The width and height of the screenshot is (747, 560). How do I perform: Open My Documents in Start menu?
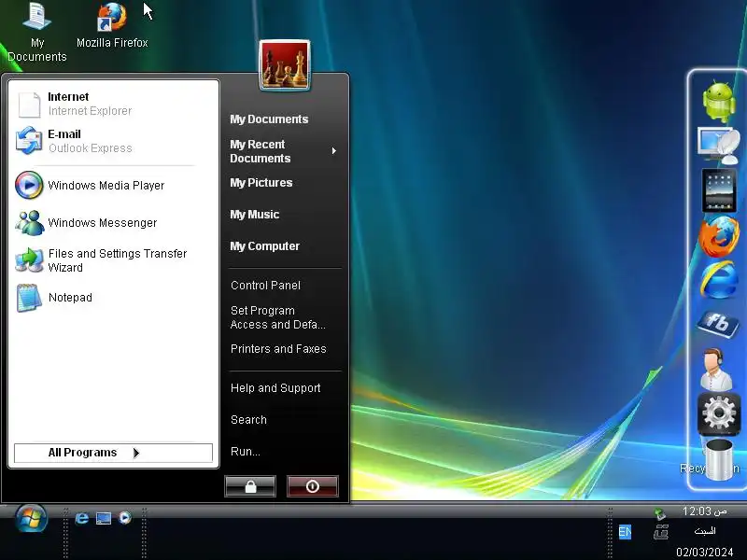(269, 119)
